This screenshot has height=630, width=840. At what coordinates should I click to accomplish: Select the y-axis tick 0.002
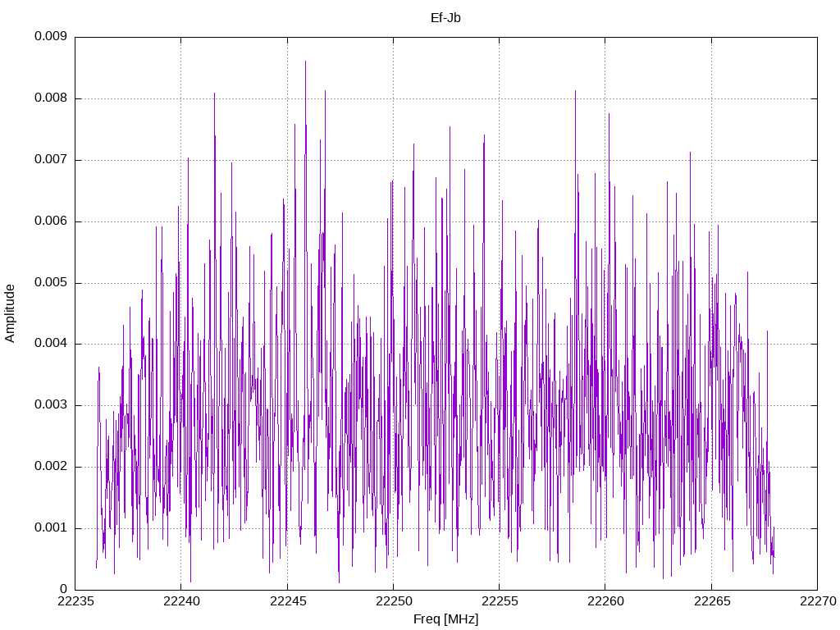[51, 466]
